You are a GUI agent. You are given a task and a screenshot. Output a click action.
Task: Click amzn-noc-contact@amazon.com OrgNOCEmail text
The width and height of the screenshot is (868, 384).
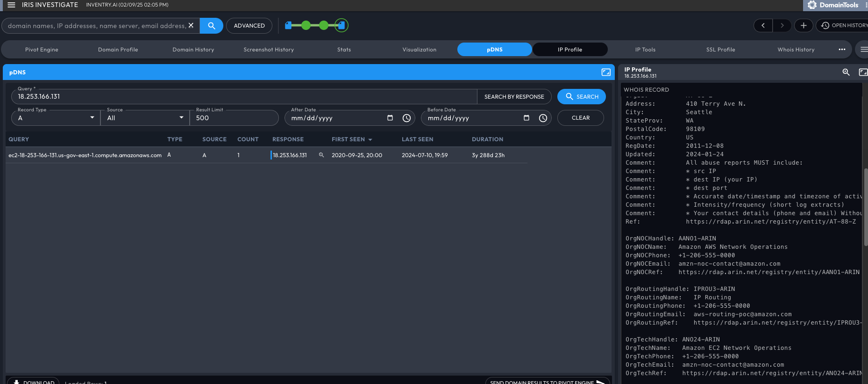click(x=729, y=264)
